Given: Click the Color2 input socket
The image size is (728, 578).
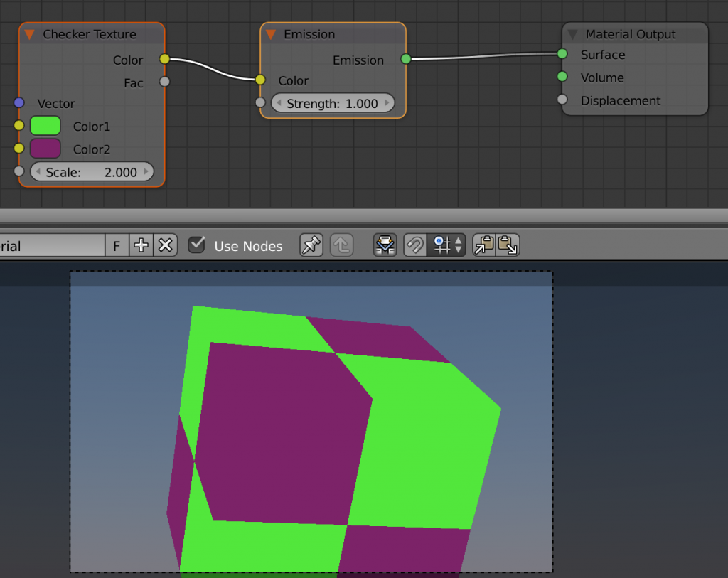Looking at the screenshot, I should click(19, 148).
